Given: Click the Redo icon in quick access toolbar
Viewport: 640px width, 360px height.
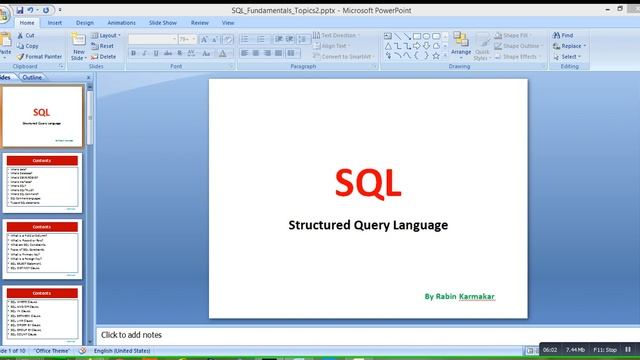Looking at the screenshot, I should click(46, 10).
